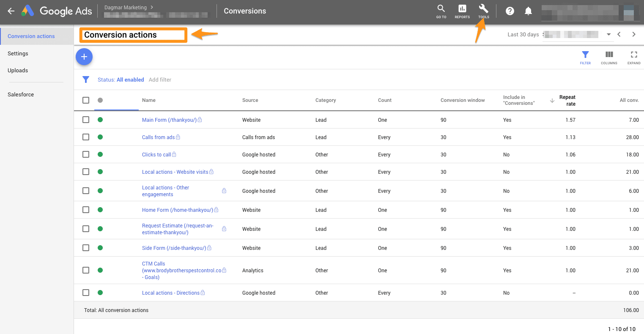The image size is (644, 334).
Task: Open Settings in the sidebar
Action: (x=18, y=54)
